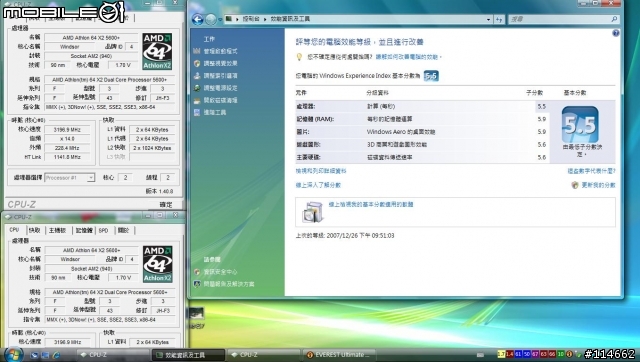640x362 pixels.
Task: Click the icon beside 問題報告及解決方案
Action: (197, 284)
